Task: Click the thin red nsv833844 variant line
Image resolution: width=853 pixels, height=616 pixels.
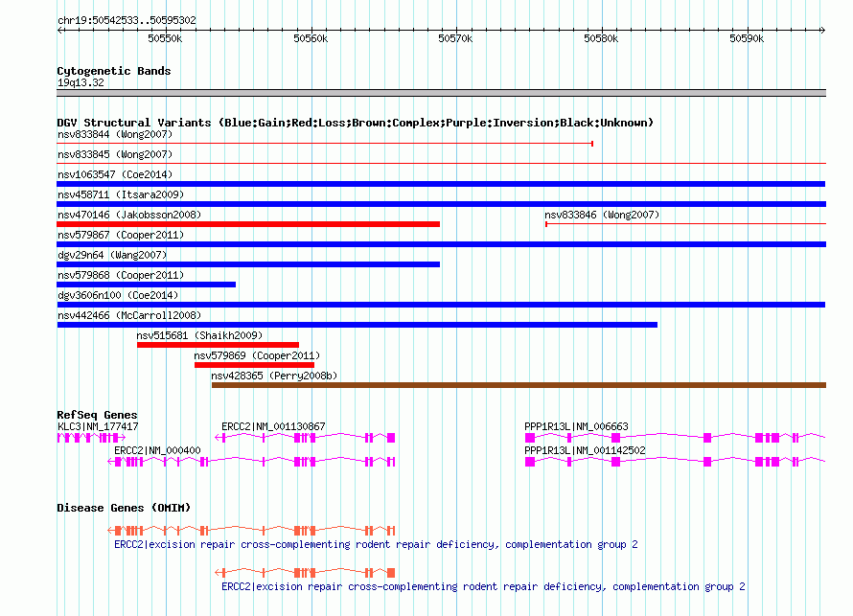Action: coord(325,144)
